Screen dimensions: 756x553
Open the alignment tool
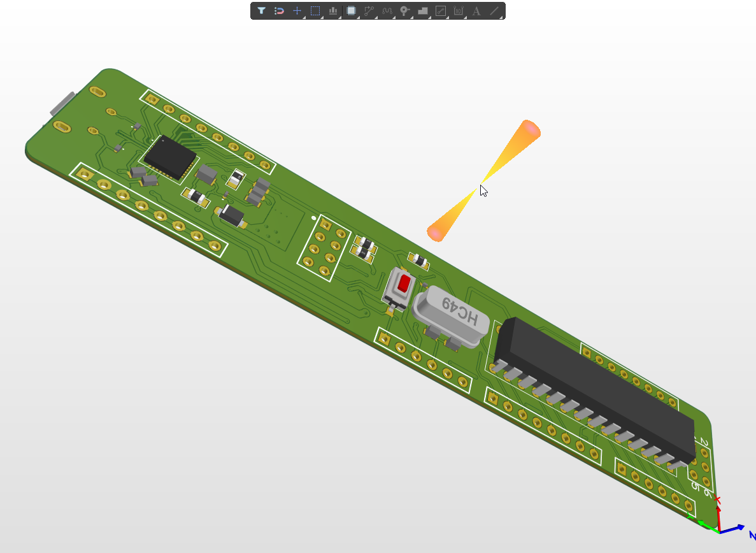tap(332, 11)
